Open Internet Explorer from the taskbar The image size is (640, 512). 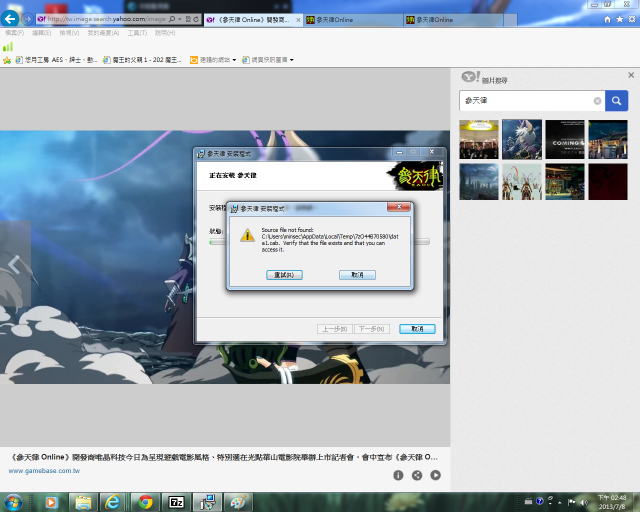[113, 502]
